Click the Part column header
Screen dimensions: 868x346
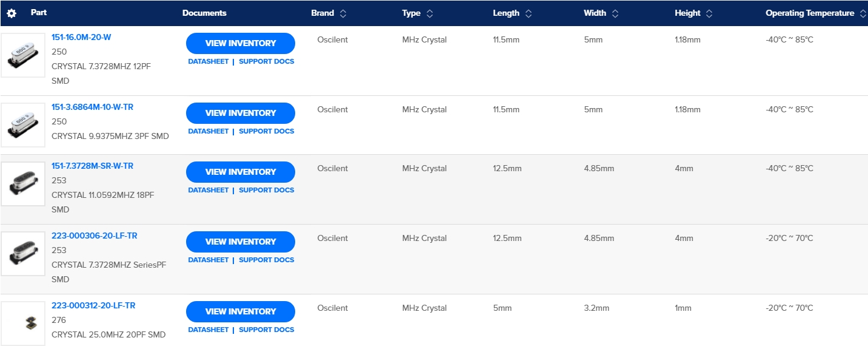(x=39, y=13)
